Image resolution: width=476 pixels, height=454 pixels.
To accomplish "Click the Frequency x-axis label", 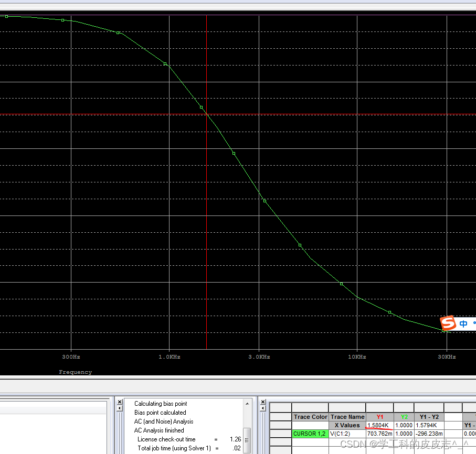I will coord(75,372).
